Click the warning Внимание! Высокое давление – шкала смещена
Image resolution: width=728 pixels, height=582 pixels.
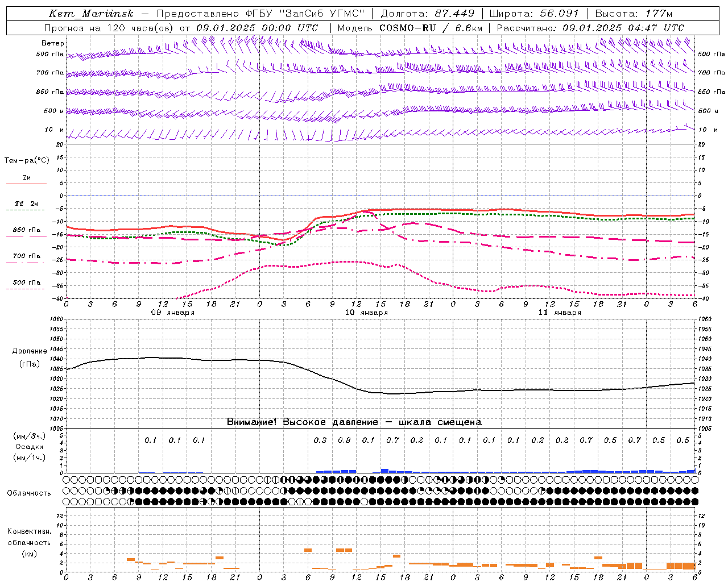point(354,422)
